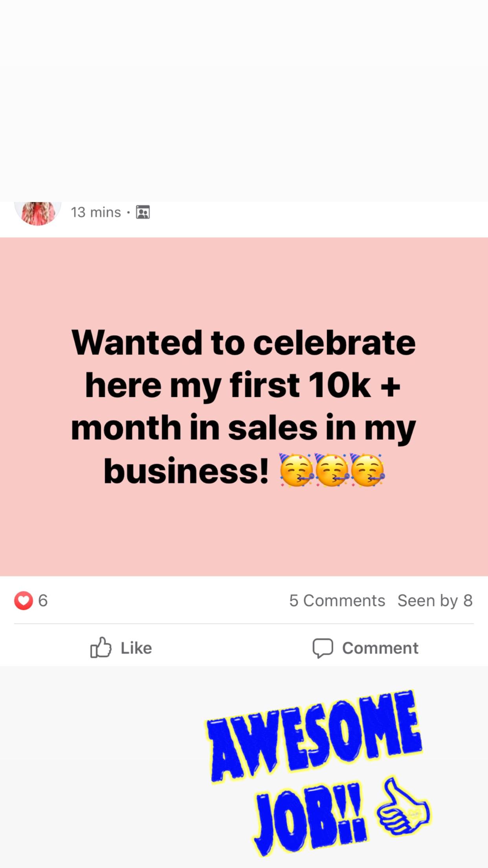
Task: Open the poster's profile picture
Action: [38, 213]
